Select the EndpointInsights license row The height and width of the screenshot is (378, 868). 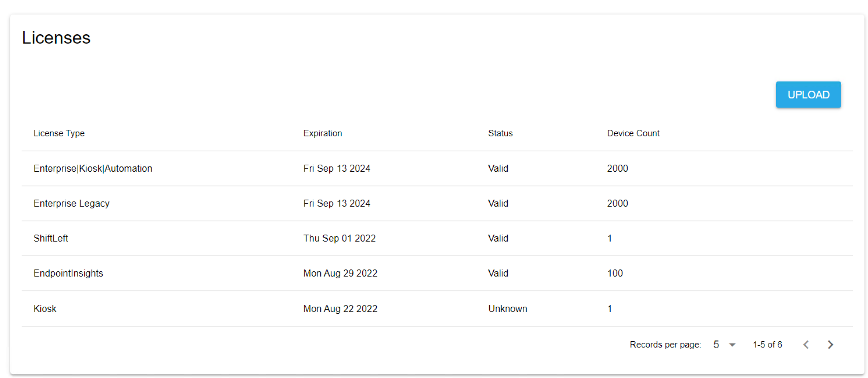click(x=68, y=273)
